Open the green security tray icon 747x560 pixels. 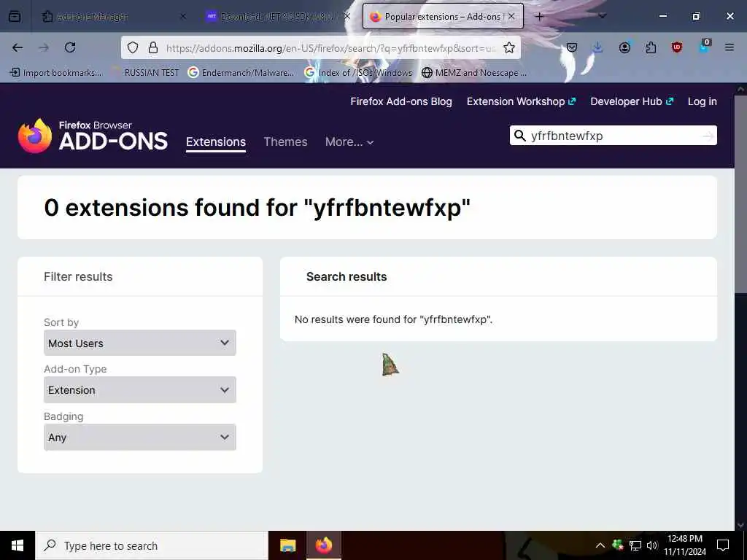[618, 545]
